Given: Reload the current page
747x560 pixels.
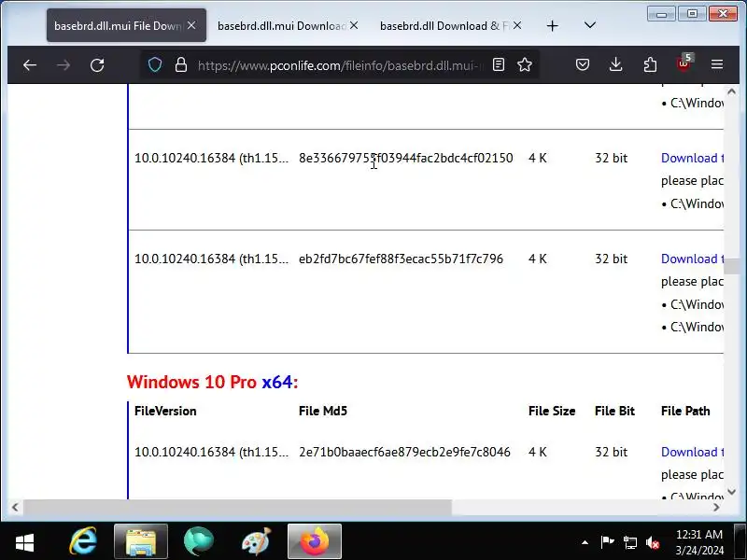Looking at the screenshot, I should click(x=97, y=64).
